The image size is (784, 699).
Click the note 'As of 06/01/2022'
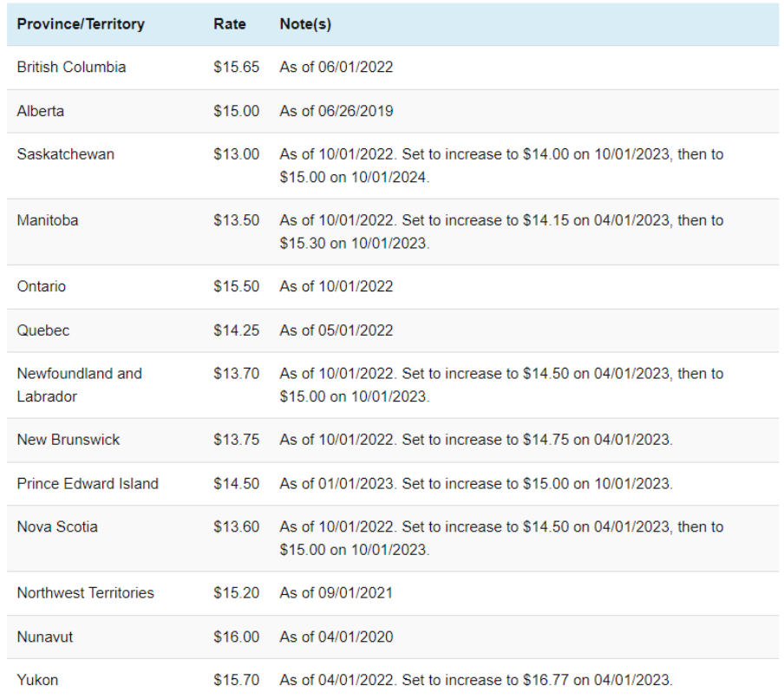(336, 67)
